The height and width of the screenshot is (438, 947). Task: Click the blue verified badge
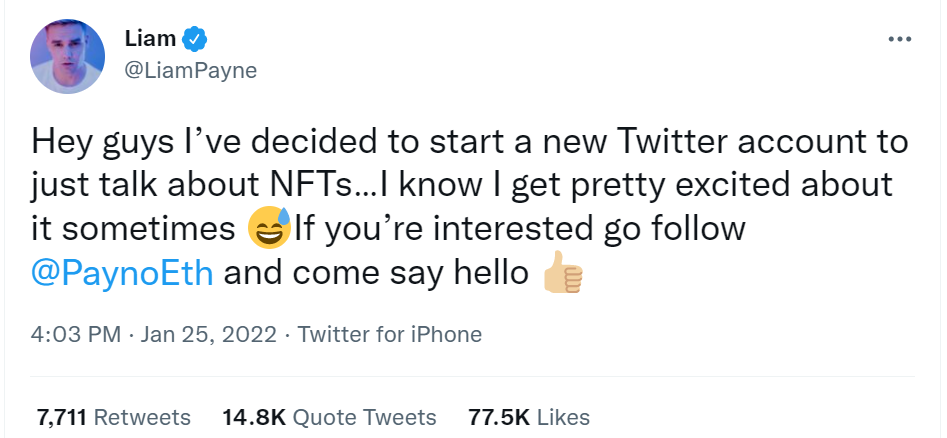pos(195,39)
